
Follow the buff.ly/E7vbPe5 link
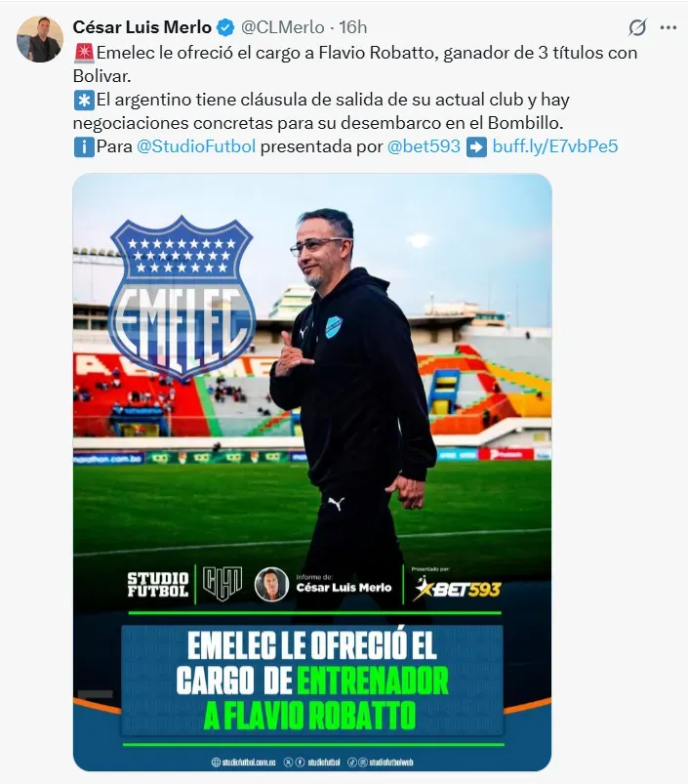(555, 146)
